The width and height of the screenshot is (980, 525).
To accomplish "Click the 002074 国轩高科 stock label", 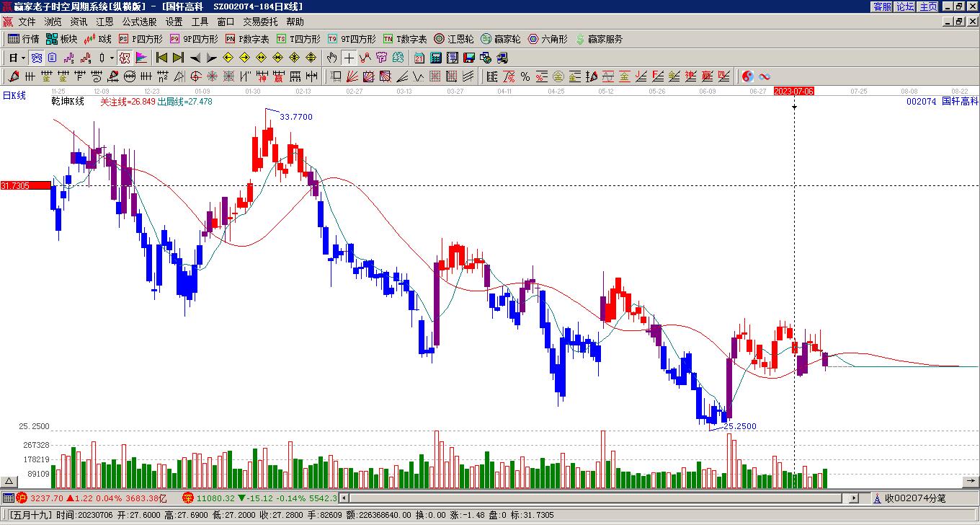I will pos(943,102).
